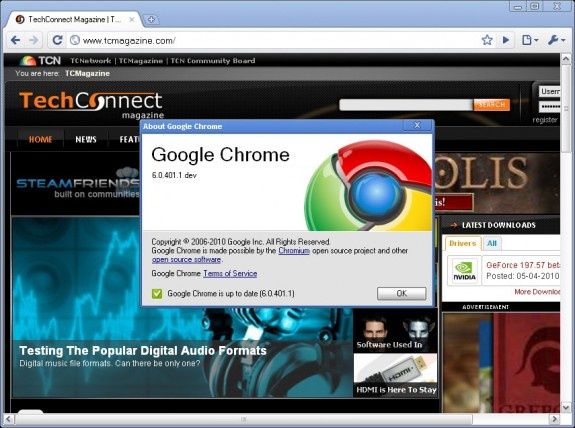Screen dimensions: 575x428
Task: Open the Terms of Service link
Action: point(230,274)
